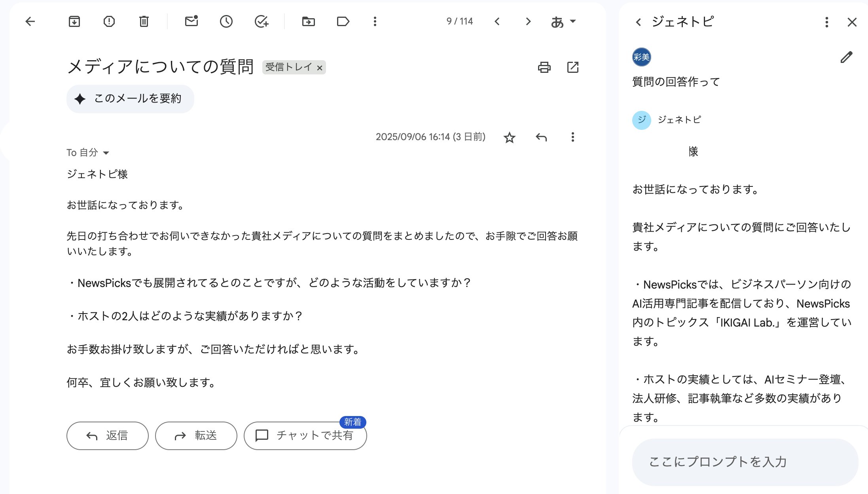Open the email in a new window
The width and height of the screenshot is (868, 494).
coord(573,67)
